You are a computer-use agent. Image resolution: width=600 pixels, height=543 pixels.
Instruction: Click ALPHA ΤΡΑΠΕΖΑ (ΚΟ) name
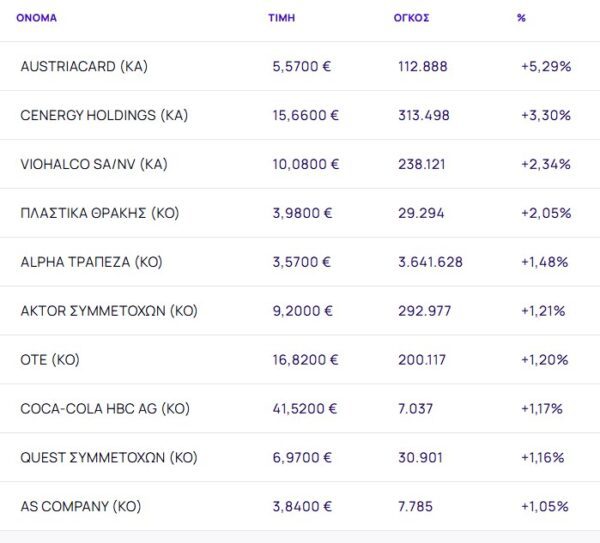click(91, 262)
